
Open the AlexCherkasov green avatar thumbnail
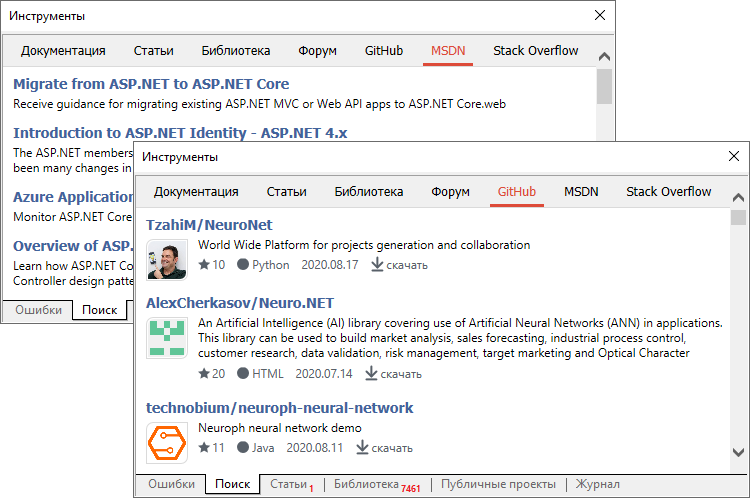(167, 338)
